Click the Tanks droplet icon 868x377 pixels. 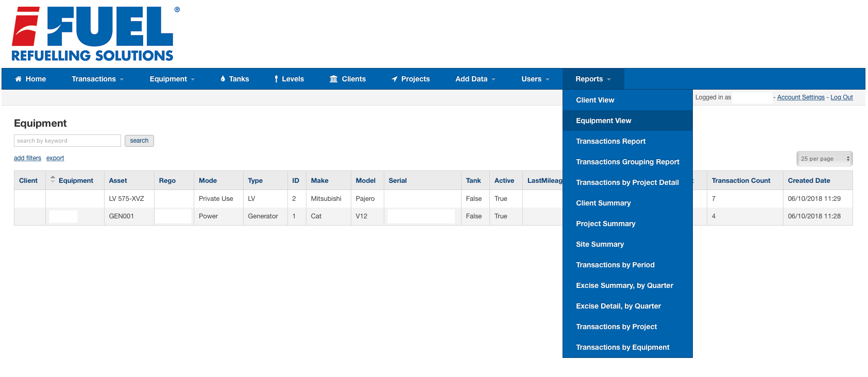tap(223, 79)
